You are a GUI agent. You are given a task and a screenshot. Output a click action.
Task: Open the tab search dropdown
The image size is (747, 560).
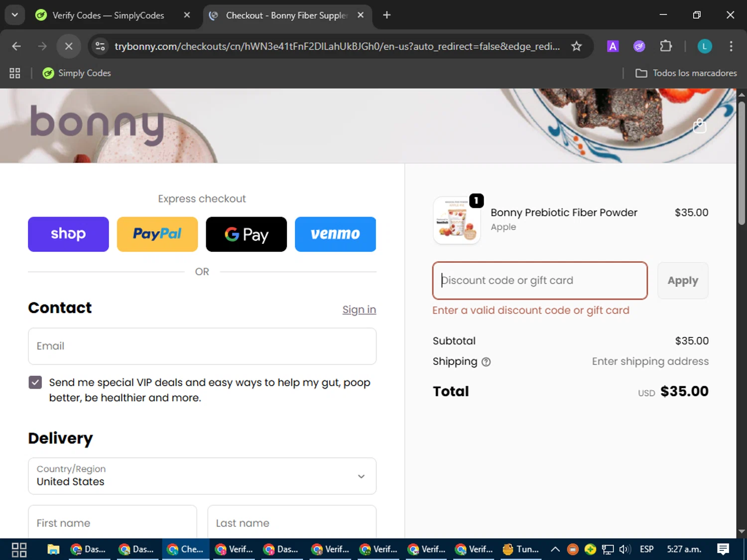tap(15, 15)
